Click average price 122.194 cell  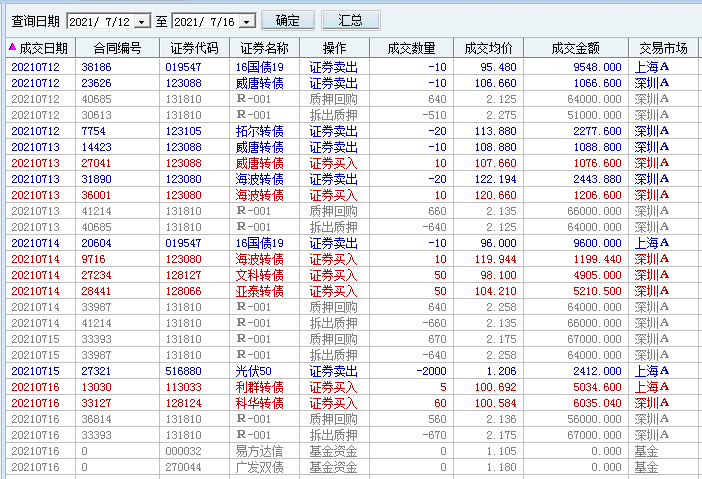point(496,179)
